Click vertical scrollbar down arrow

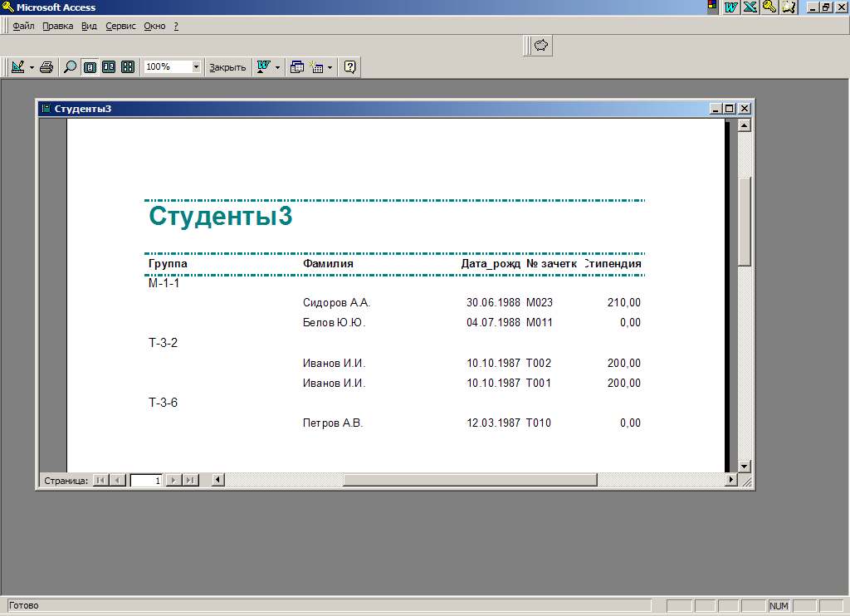(745, 466)
